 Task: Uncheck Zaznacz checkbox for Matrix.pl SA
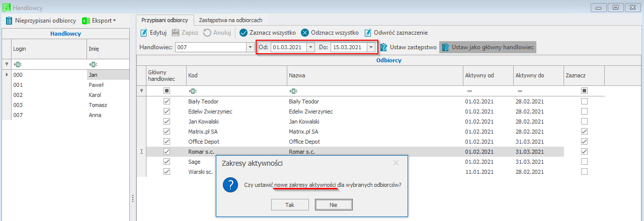584,132
